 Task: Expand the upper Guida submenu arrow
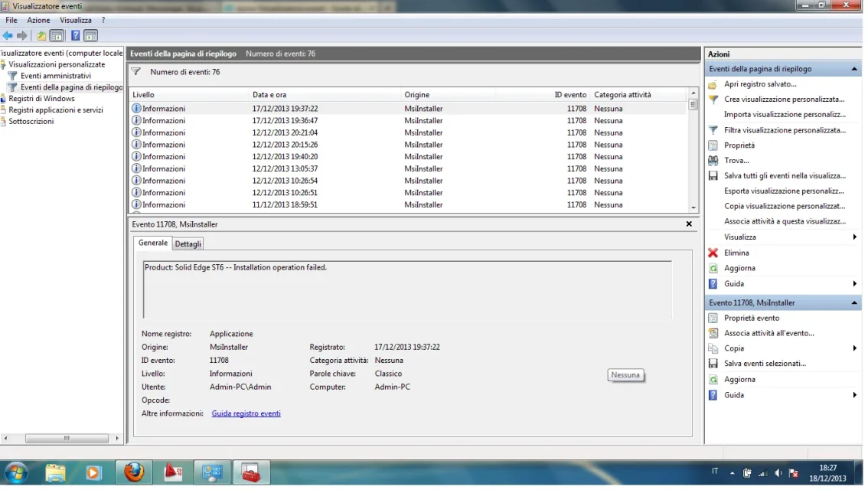[855, 283]
